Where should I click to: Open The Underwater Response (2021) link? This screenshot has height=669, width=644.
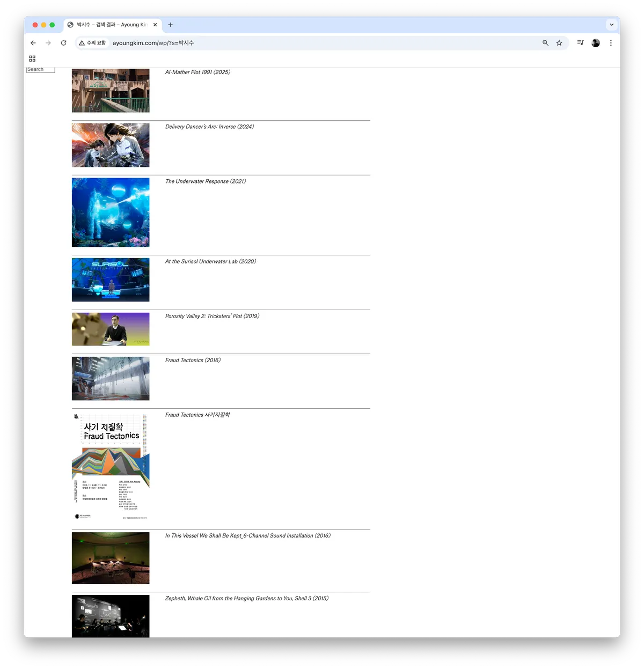point(206,181)
